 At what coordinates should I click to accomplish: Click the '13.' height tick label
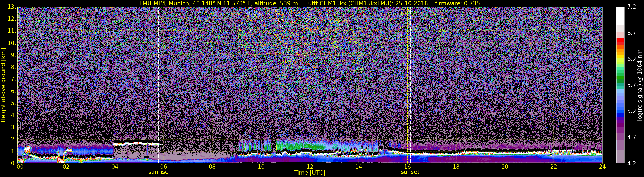tap(12, 7)
